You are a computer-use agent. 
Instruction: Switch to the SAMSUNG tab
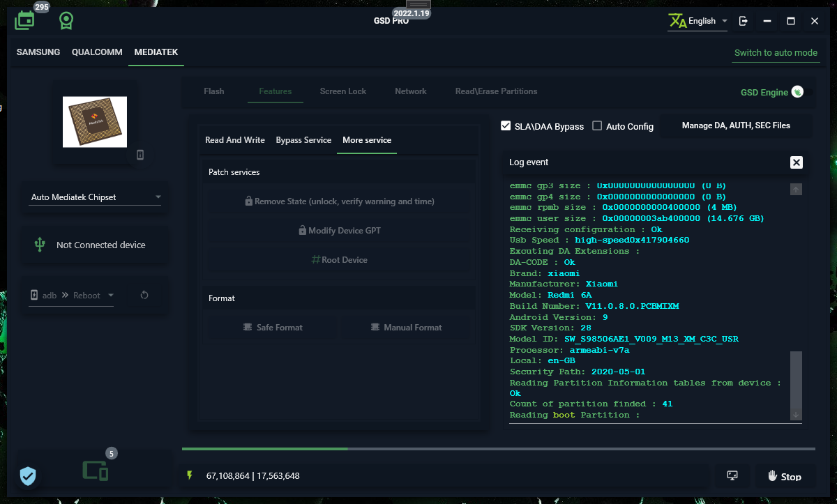[38, 52]
